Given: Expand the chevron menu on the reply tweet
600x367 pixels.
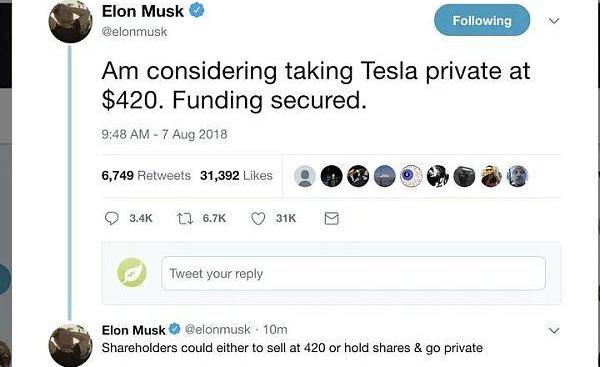Looking at the screenshot, I should (554, 330).
